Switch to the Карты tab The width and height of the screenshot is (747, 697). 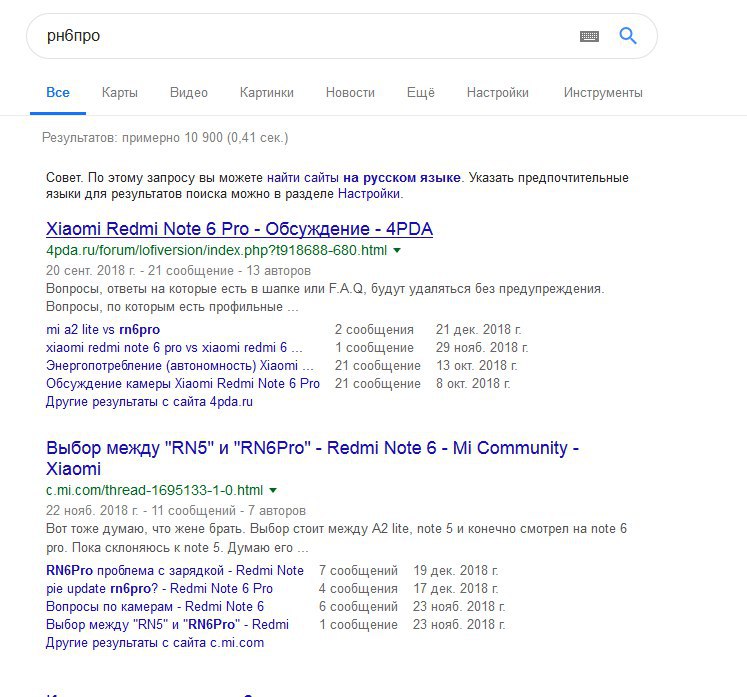(x=120, y=92)
